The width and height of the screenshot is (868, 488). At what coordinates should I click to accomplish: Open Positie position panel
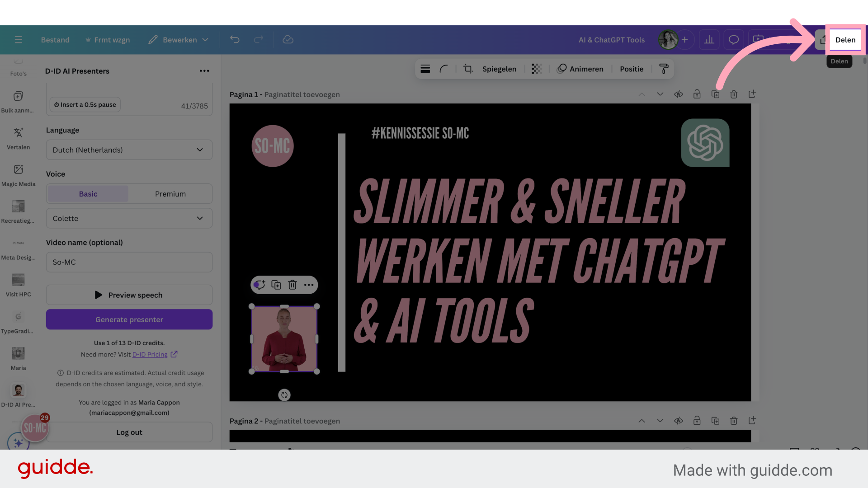pos(631,69)
